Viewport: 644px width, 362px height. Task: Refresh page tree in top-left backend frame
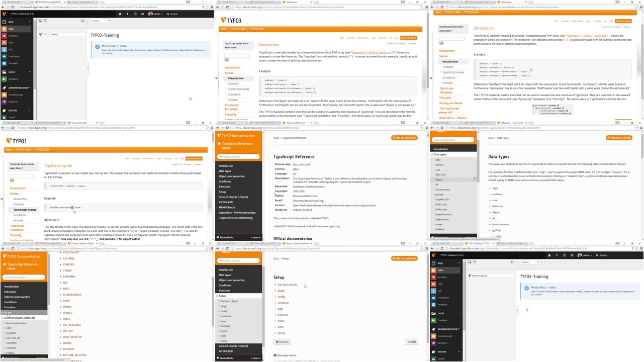coord(83,21)
